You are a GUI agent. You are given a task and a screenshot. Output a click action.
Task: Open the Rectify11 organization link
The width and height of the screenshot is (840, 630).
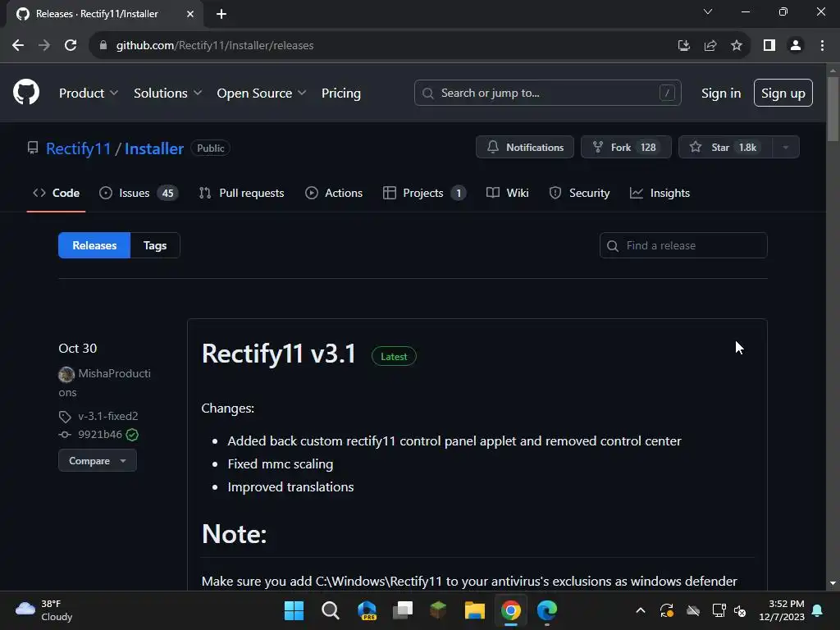pos(78,148)
